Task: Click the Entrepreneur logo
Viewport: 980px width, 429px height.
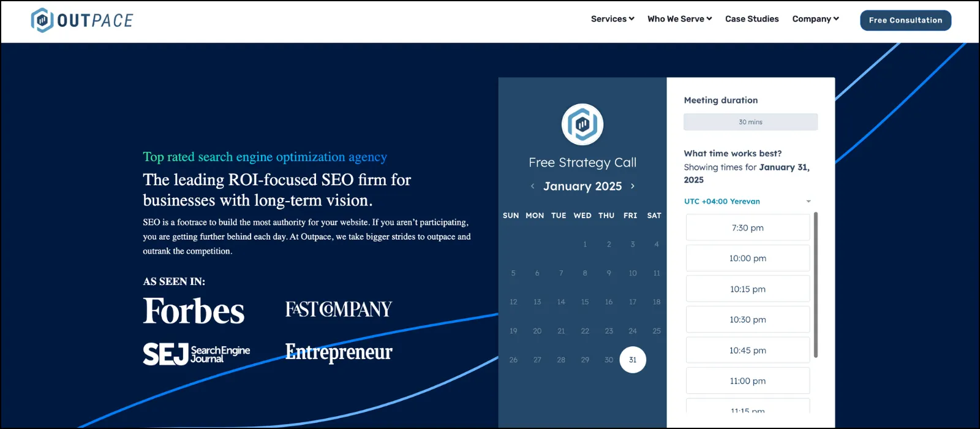Action: 339,352
